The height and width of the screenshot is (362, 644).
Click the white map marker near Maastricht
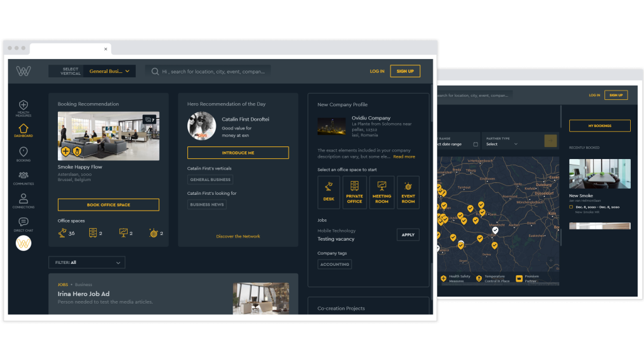pos(496,230)
